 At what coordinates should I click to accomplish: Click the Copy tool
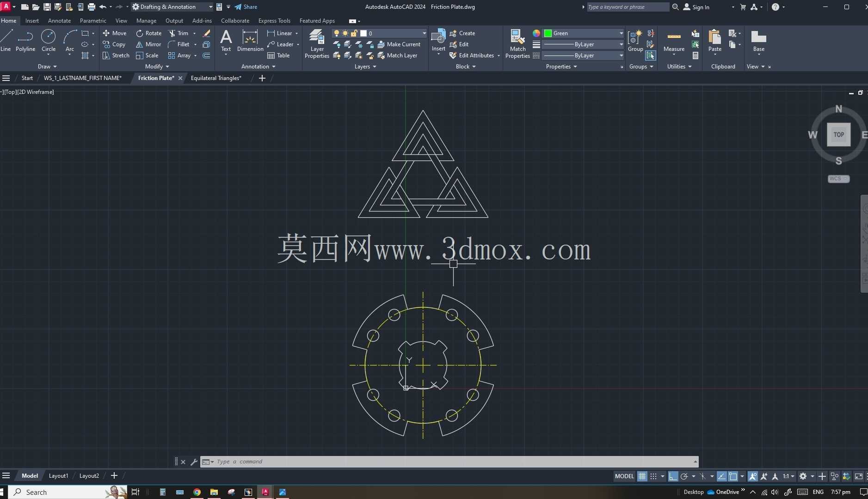[114, 44]
